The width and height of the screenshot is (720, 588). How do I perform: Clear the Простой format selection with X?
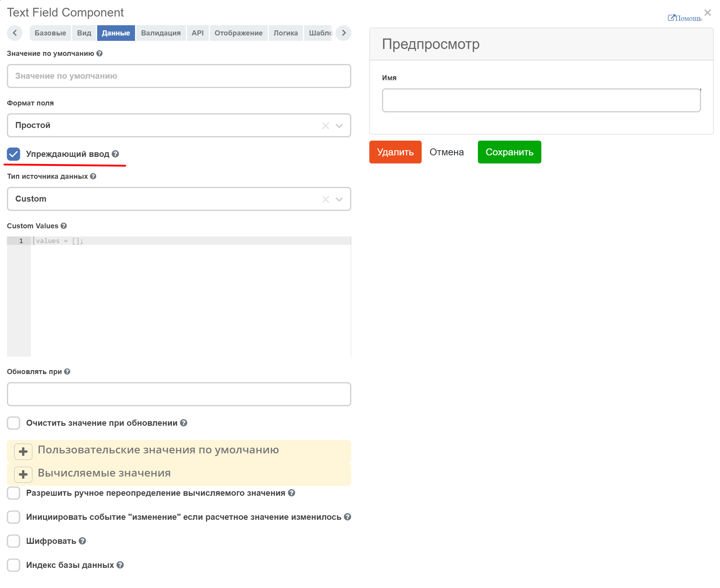click(326, 126)
